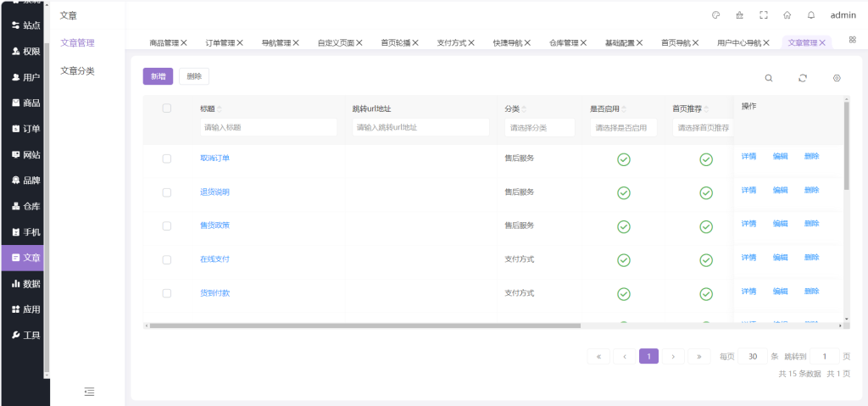
Task: Open the 请选择分类 filter dropdown
Action: [540, 127]
